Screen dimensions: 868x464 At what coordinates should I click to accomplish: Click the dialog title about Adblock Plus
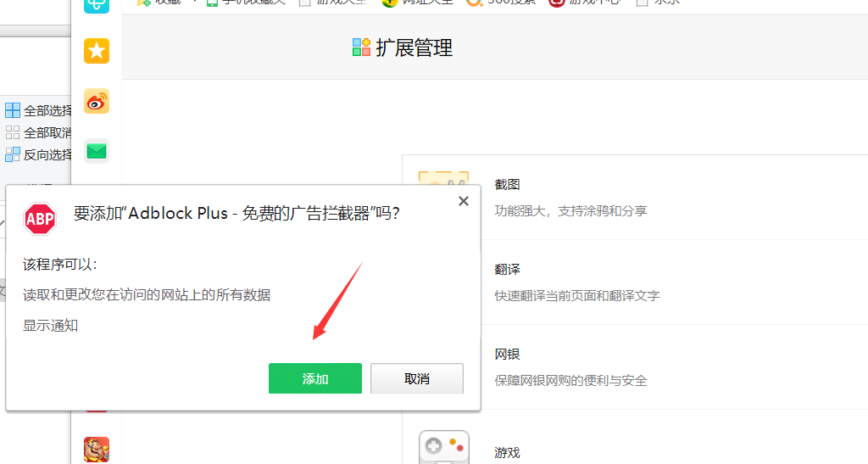236,213
